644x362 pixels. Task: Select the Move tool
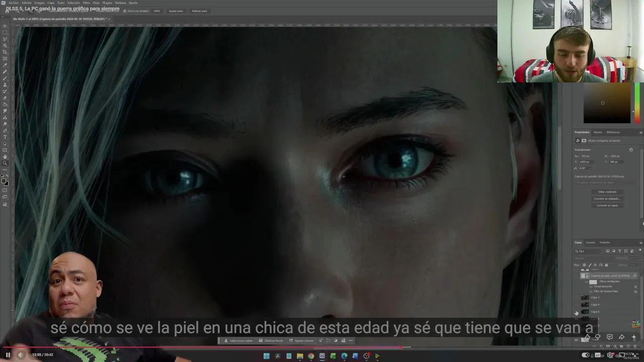click(5, 26)
